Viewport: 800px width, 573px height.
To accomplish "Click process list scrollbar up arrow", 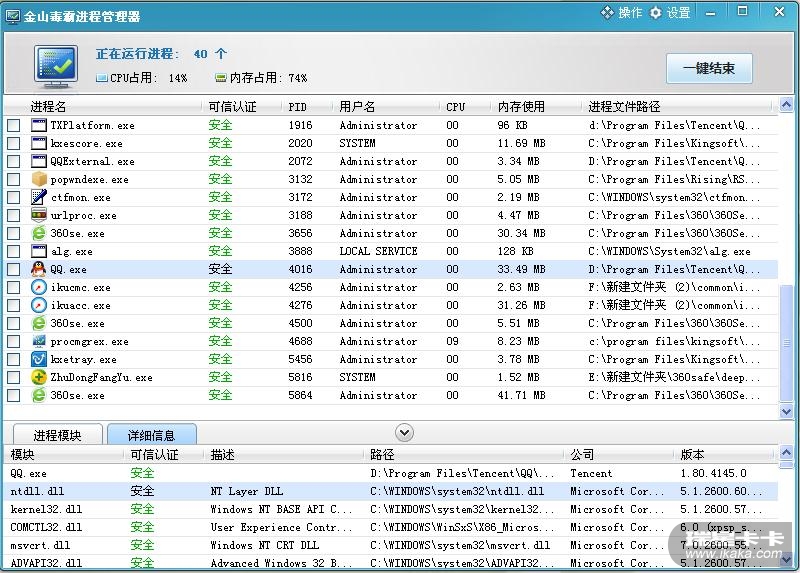I will 786,105.
